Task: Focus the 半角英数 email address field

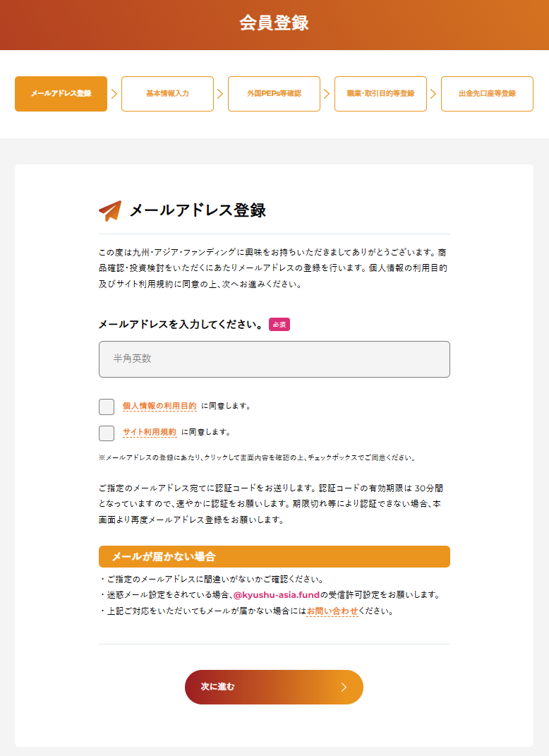Action: (x=274, y=359)
